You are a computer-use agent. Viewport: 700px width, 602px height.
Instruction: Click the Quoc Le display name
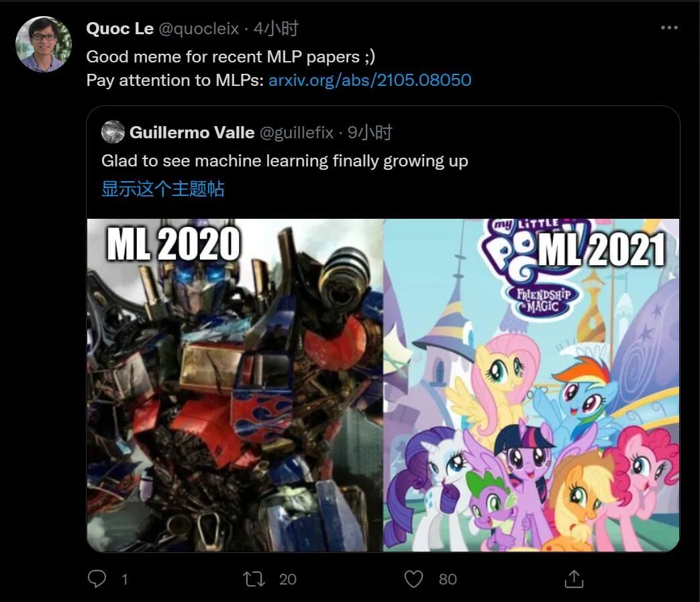(119, 29)
